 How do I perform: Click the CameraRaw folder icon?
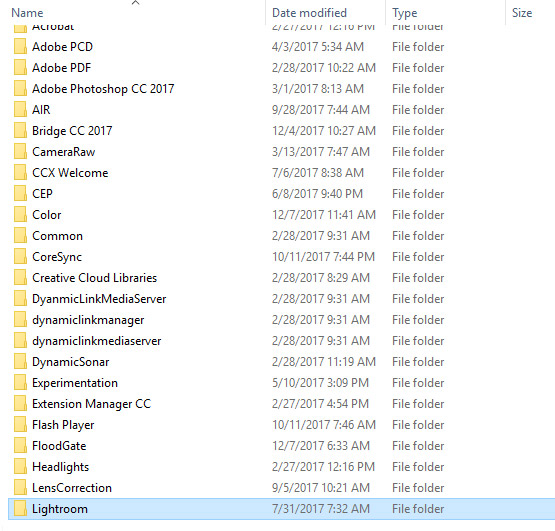21,152
